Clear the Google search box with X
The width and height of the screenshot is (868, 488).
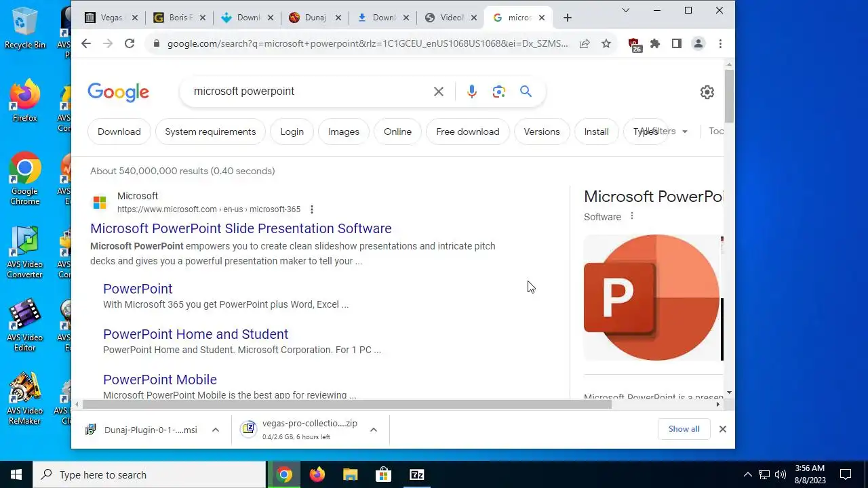click(439, 91)
